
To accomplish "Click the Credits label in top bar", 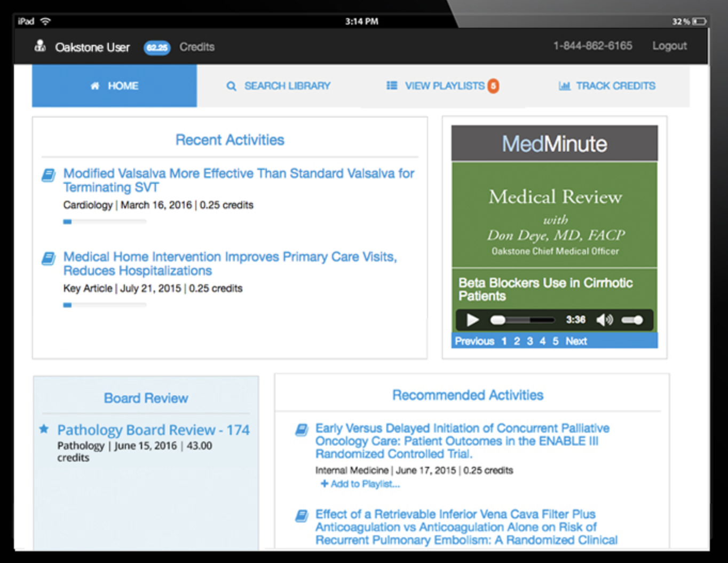I will tap(197, 47).
